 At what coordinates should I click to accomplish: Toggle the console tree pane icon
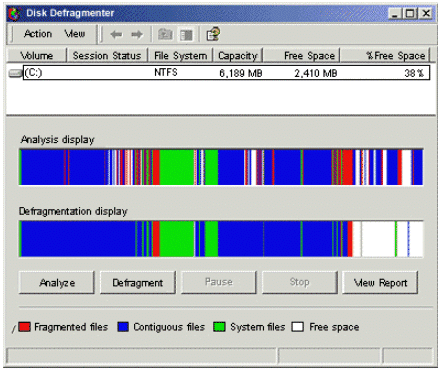(x=186, y=34)
